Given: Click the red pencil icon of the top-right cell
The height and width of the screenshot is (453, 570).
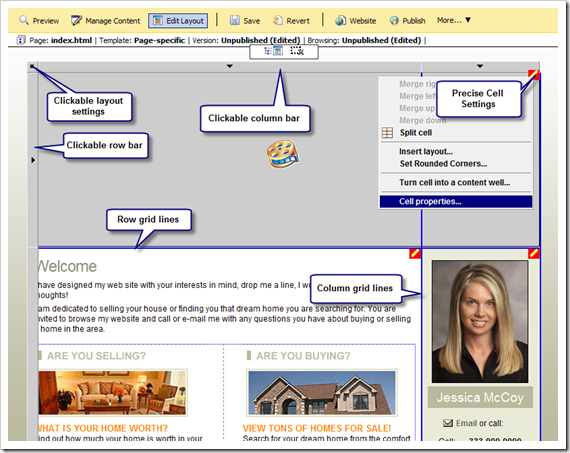Looking at the screenshot, I should (x=534, y=75).
